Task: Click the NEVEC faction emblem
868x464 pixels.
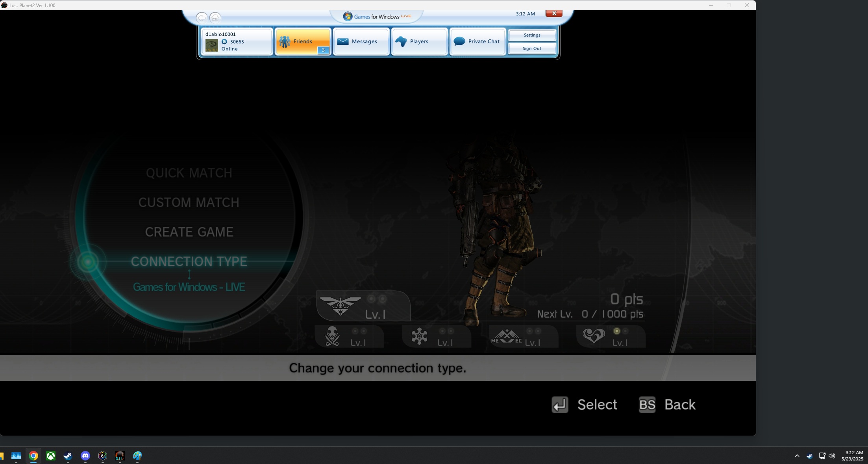Action: point(507,336)
